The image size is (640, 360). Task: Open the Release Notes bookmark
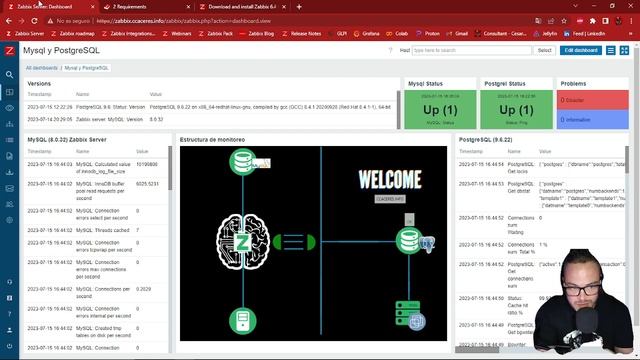point(302,33)
